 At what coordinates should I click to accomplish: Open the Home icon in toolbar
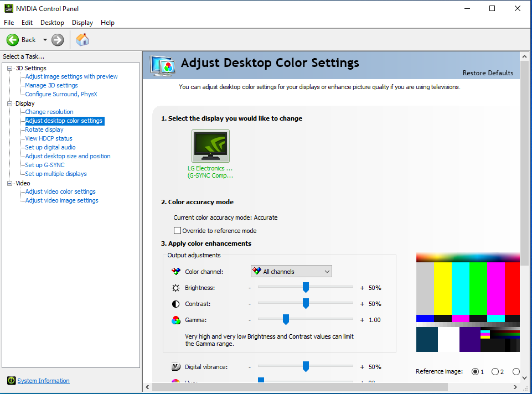pyautogui.click(x=82, y=40)
